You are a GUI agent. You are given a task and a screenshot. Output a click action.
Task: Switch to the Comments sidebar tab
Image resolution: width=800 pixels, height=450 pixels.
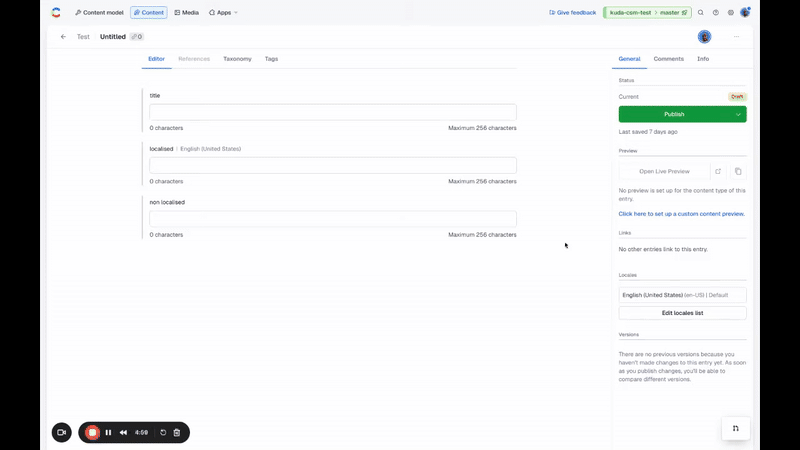click(668, 59)
